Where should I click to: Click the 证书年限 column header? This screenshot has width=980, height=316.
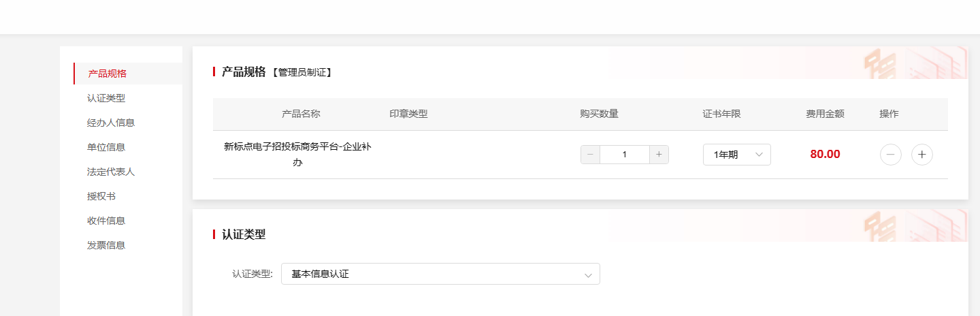721,114
